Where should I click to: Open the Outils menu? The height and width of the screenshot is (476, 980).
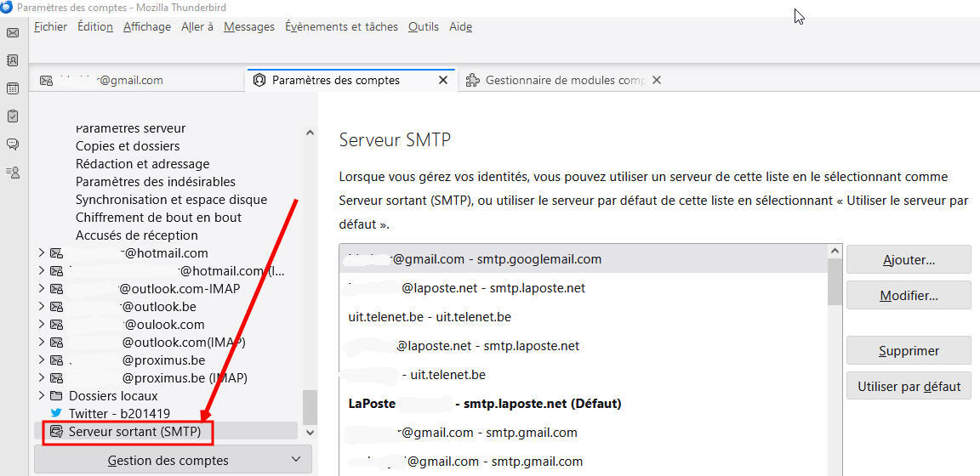pyautogui.click(x=423, y=27)
